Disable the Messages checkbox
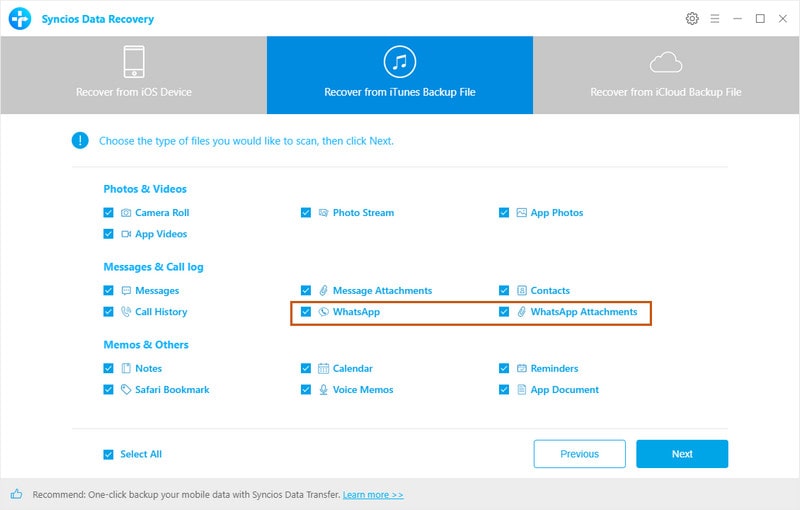This screenshot has height=510, width=800. click(108, 291)
